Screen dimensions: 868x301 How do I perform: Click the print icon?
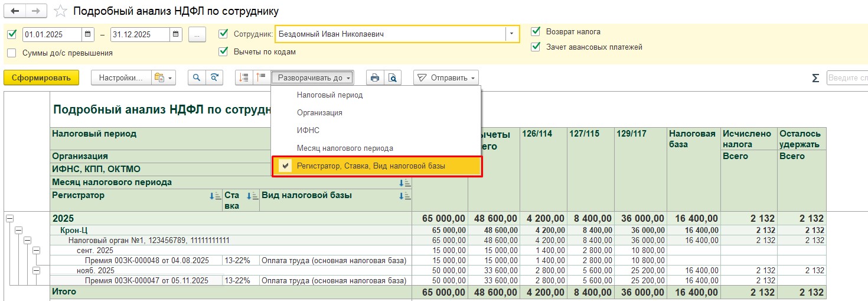374,77
